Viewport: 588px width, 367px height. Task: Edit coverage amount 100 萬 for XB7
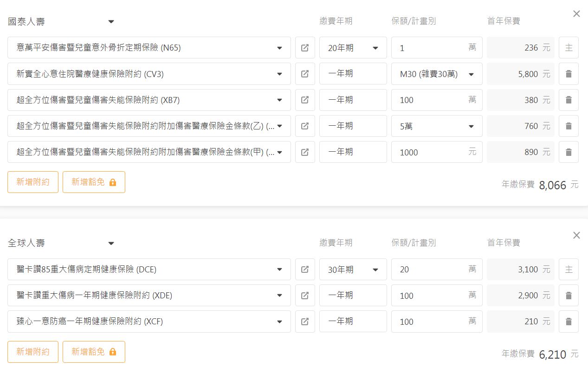437,100
